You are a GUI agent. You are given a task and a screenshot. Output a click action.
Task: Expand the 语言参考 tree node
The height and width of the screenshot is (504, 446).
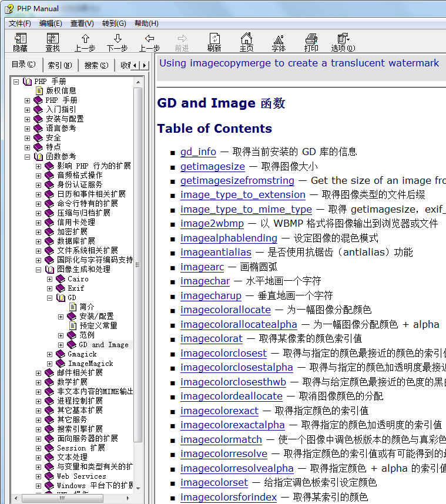pyautogui.click(x=28, y=129)
